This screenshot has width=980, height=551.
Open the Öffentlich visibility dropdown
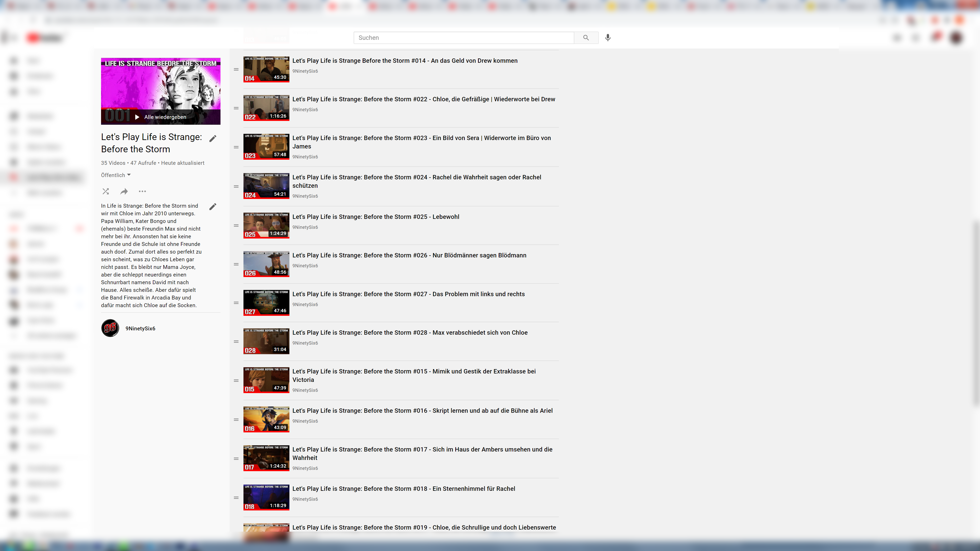coord(116,175)
